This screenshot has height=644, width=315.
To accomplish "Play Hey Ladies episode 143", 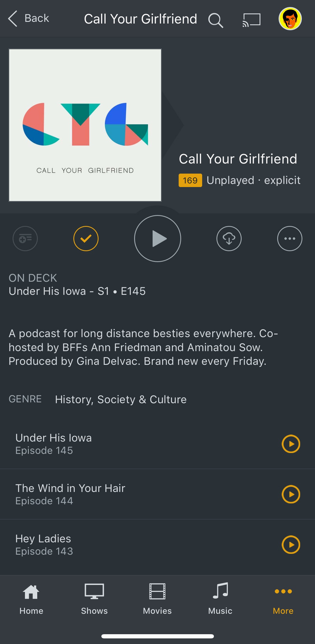I will 291,545.
